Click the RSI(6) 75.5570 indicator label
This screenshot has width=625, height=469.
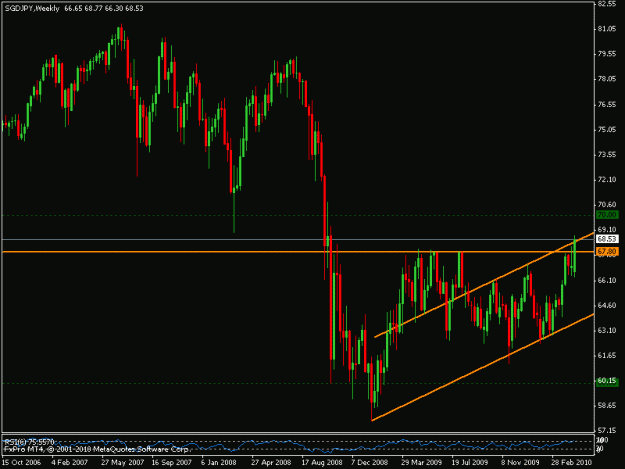[29, 442]
